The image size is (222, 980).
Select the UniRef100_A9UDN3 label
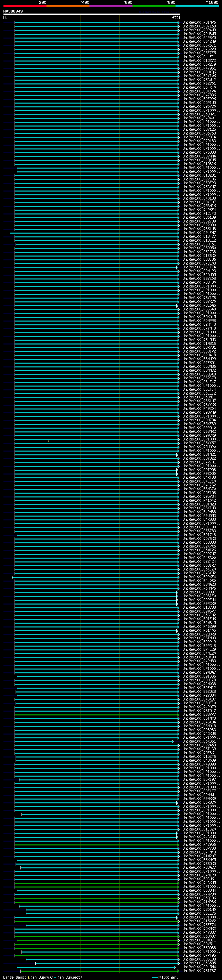coord(199,516)
